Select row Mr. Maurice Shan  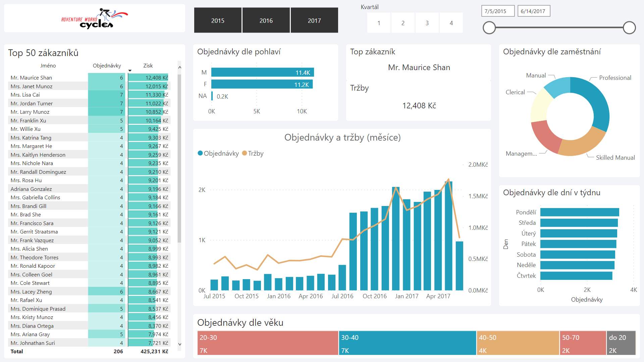tap(89, 77)
